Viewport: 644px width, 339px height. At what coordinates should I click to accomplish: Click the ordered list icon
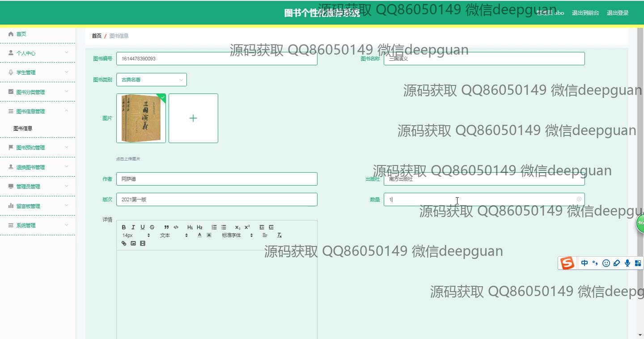214,227
